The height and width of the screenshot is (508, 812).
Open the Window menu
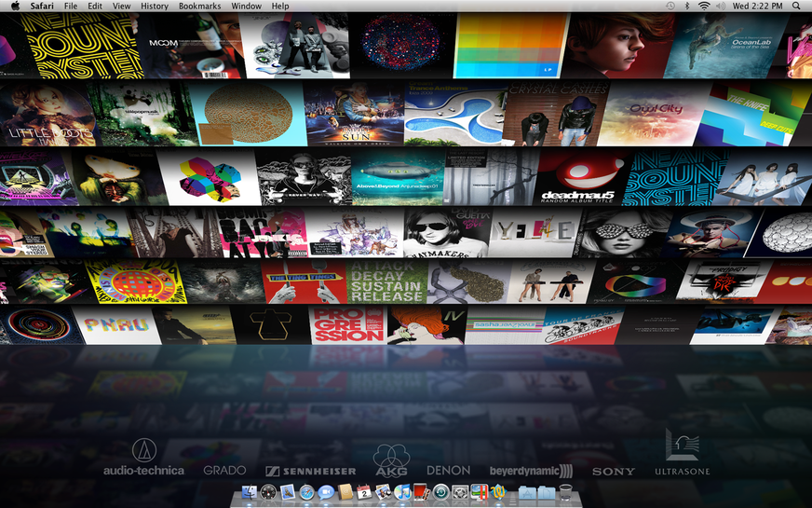[246, 6]
